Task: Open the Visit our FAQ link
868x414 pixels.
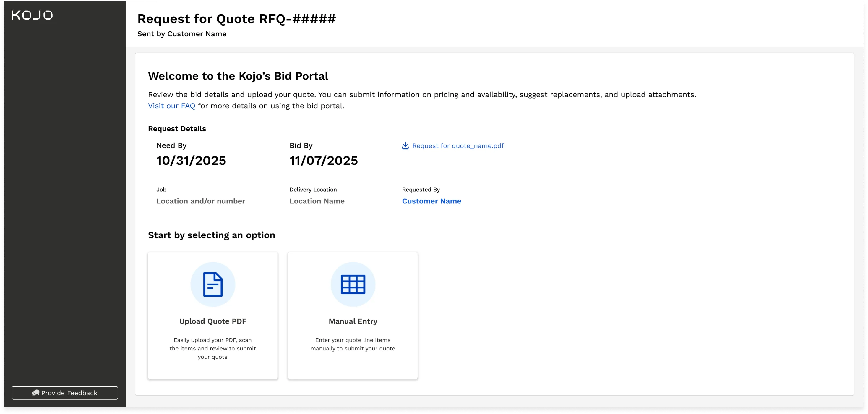Action: pos(171,106)
